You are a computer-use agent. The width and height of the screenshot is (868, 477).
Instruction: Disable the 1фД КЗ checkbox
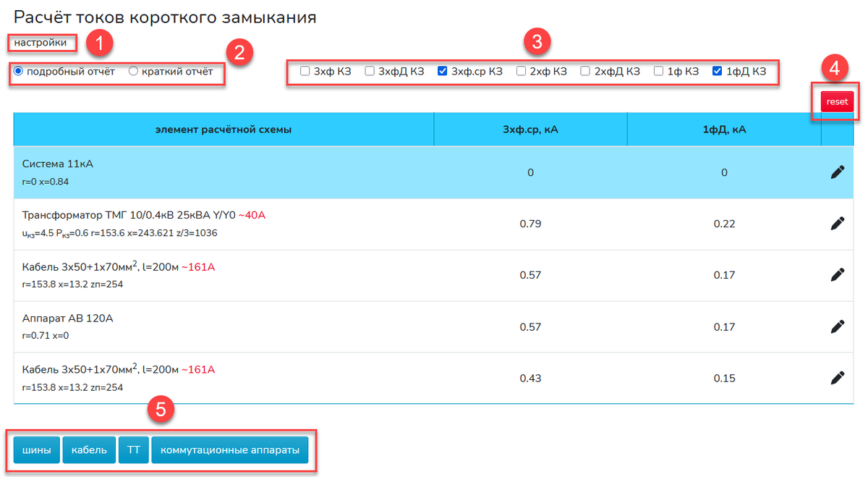point(717,71)
